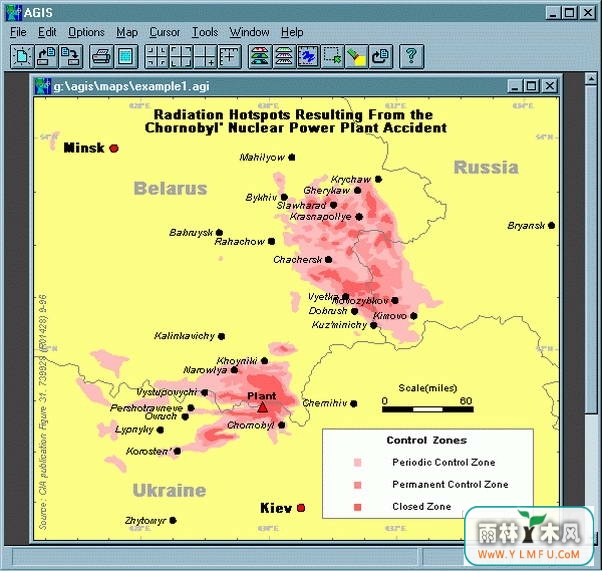Click the New map toolbar icon
602x571 pixels.
point(22,56)
